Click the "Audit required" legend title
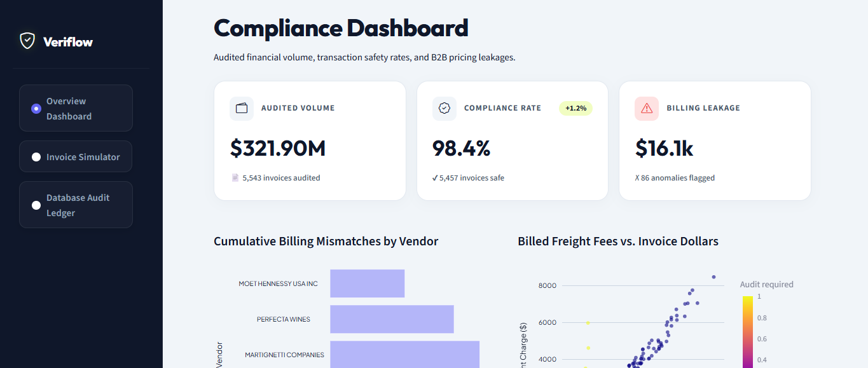The width and height of the screenshot is (868, 368). 766,284
